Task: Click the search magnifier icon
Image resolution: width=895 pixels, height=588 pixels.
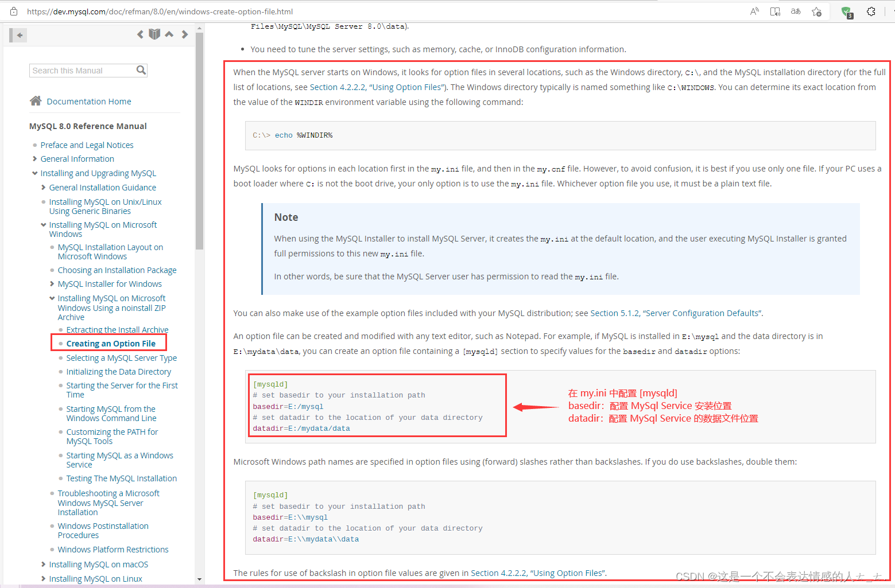Action: click(x=141, y=70)
